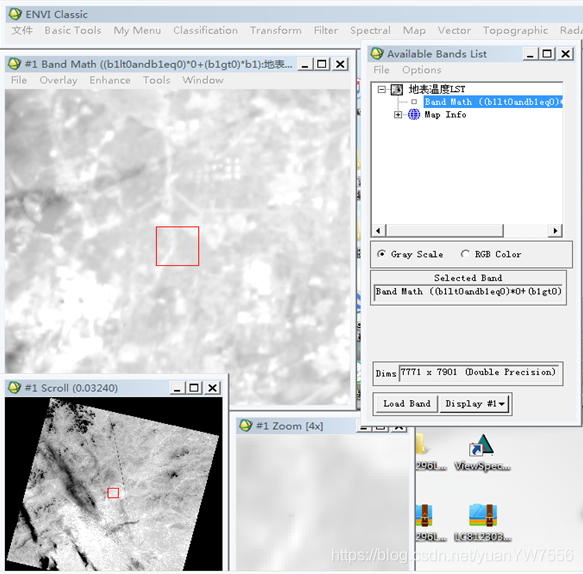This screenshot has height=574, width=583.
Task: Open the Transform menu
Action: click(276, 30)
